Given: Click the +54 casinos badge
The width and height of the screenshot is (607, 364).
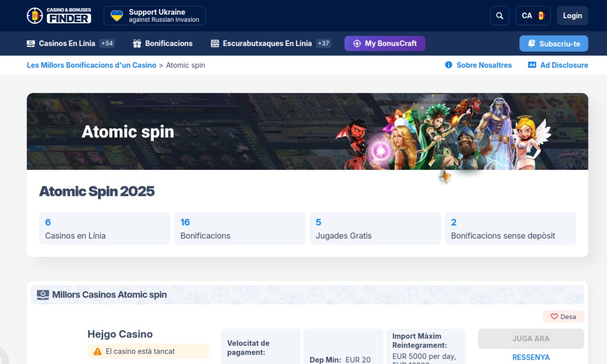Looking at the screenshot, I should [107, 43].
